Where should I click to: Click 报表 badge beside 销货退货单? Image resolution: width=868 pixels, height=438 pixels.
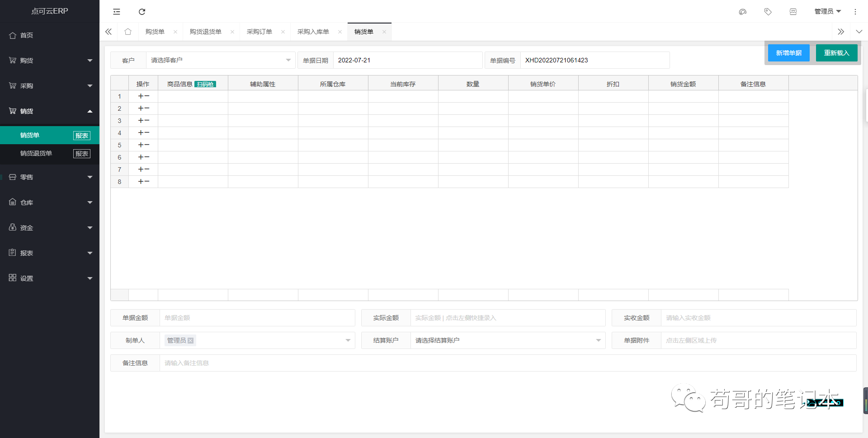pyautogui.click(x=82, y=154)
